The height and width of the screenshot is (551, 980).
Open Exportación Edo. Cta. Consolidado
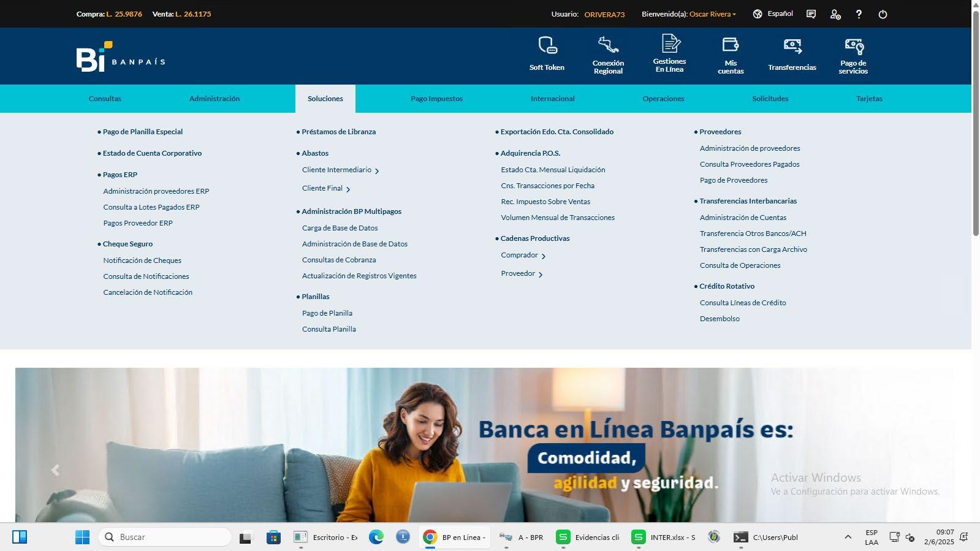(x=557, y=132)
